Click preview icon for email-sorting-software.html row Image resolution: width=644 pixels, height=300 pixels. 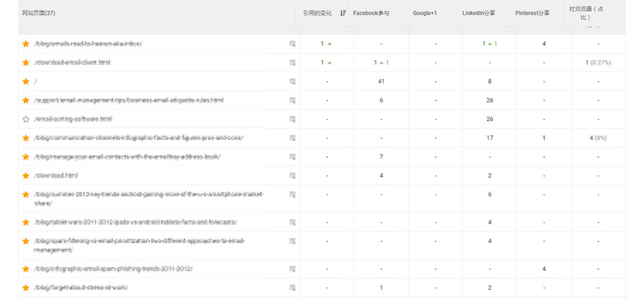[292, 119]
